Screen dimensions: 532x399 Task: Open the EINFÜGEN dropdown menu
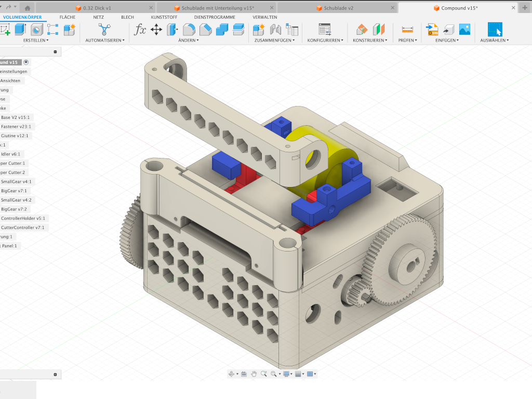pos(447,41)
